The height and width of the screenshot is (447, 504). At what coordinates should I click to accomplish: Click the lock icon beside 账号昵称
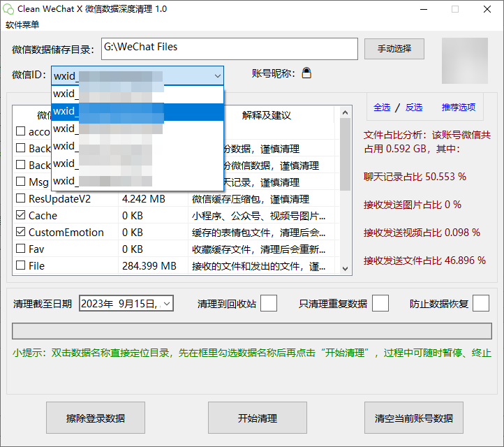pyautogui.click(x=306, y=73)
